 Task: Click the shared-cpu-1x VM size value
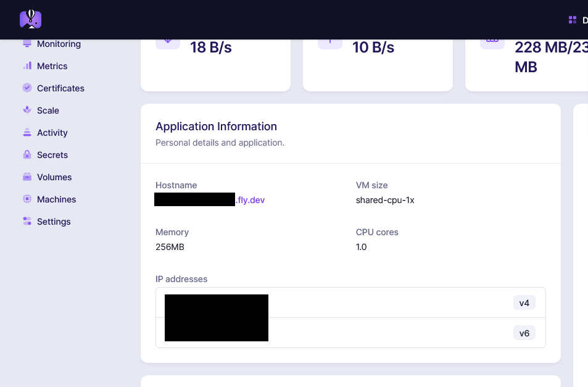pos(385,200)
